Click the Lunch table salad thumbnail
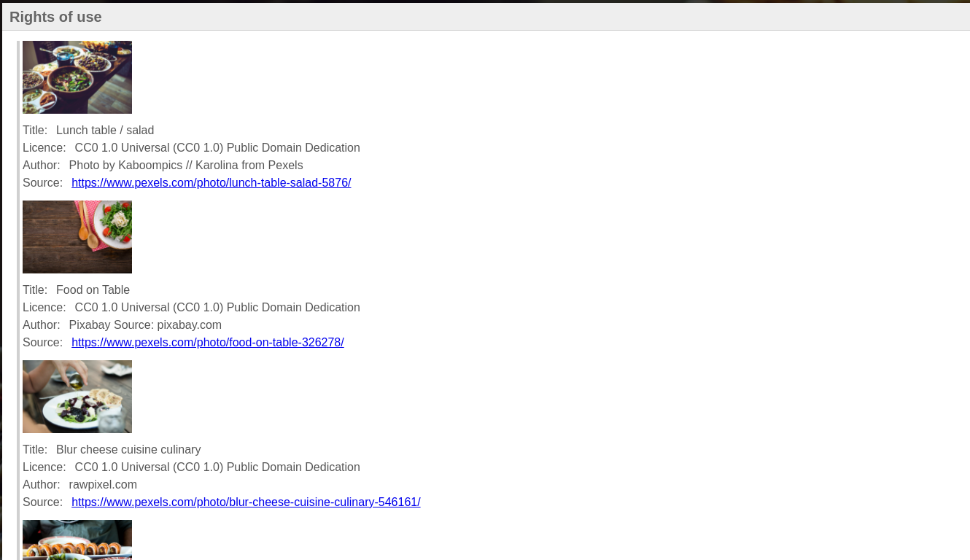The image size is (970, 560). pyautogui.click(x=77, y=77)
